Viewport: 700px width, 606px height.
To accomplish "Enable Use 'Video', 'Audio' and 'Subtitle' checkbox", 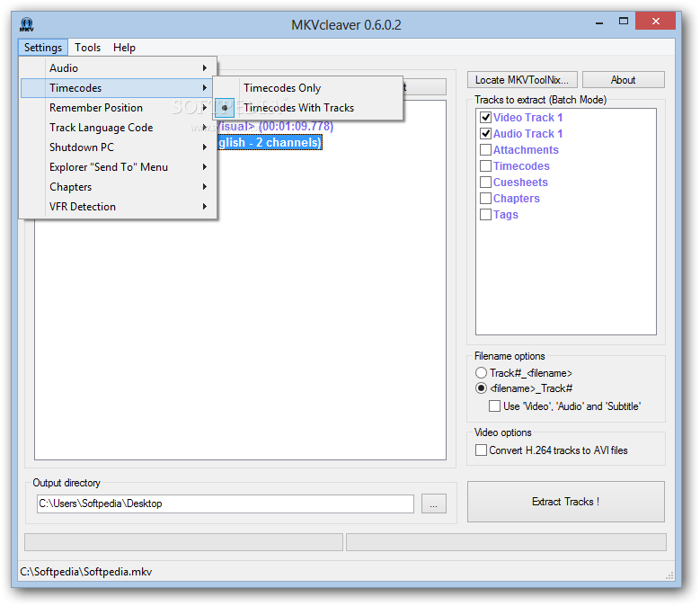I will click(494, 405).
